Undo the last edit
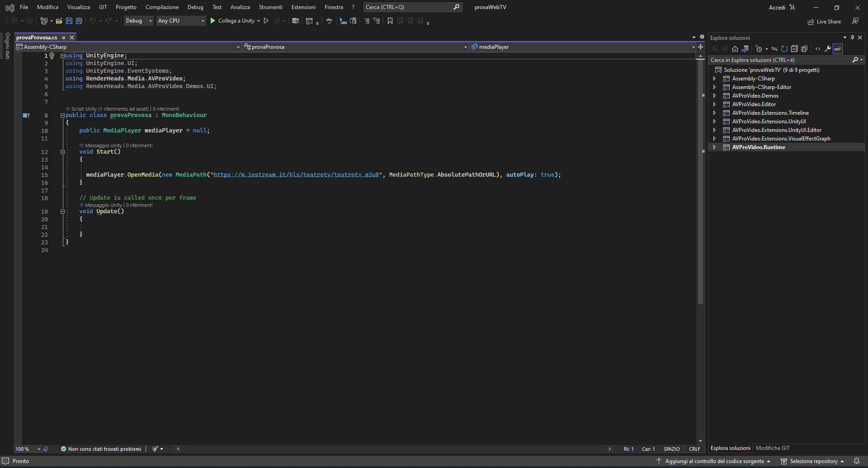 [x=92, y=21]
